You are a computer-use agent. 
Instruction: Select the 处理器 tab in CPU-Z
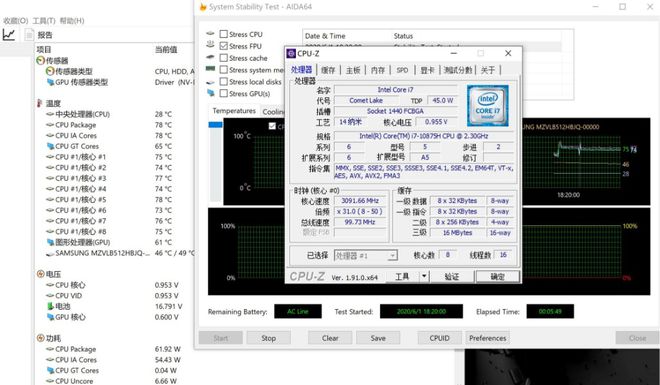coord(301,69)
